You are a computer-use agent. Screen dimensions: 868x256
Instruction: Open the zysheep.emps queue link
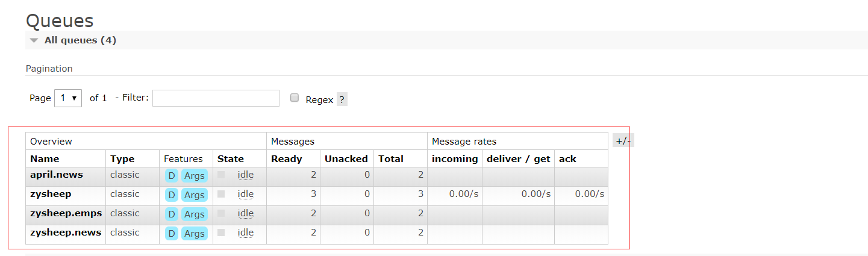pyautogui.click(x=66, y=213)
